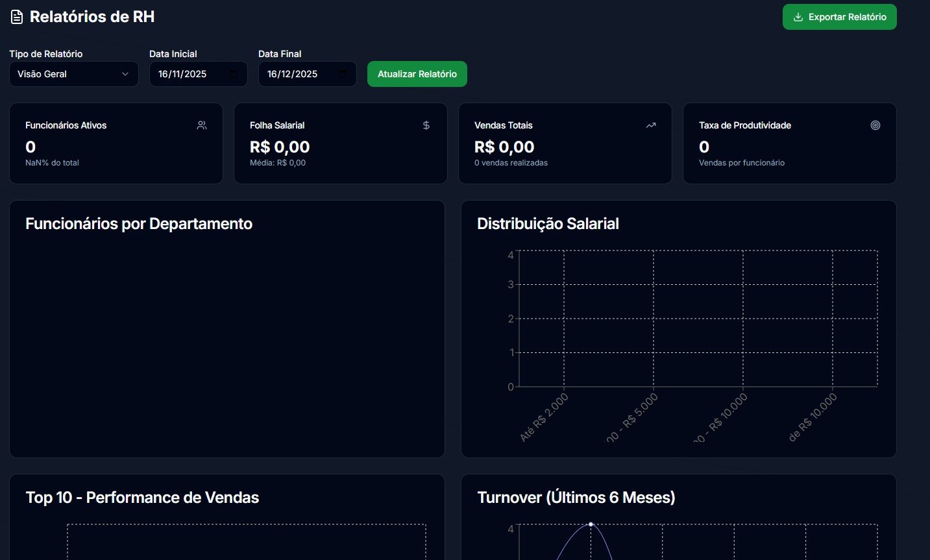Select the Turnover chart peak data point
The height and width of the screenshot is (560, 930).
click(591, 524)
